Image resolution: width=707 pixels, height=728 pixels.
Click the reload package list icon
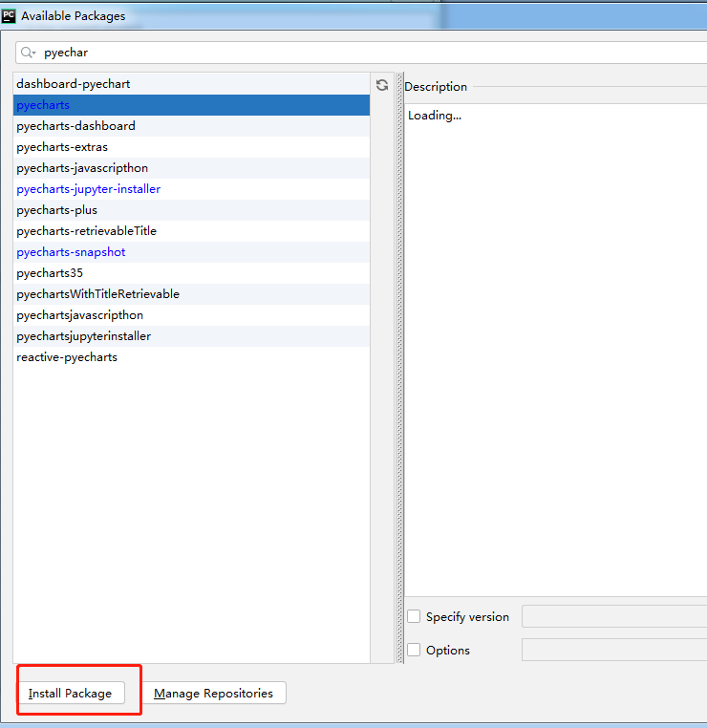coord(382,85)
